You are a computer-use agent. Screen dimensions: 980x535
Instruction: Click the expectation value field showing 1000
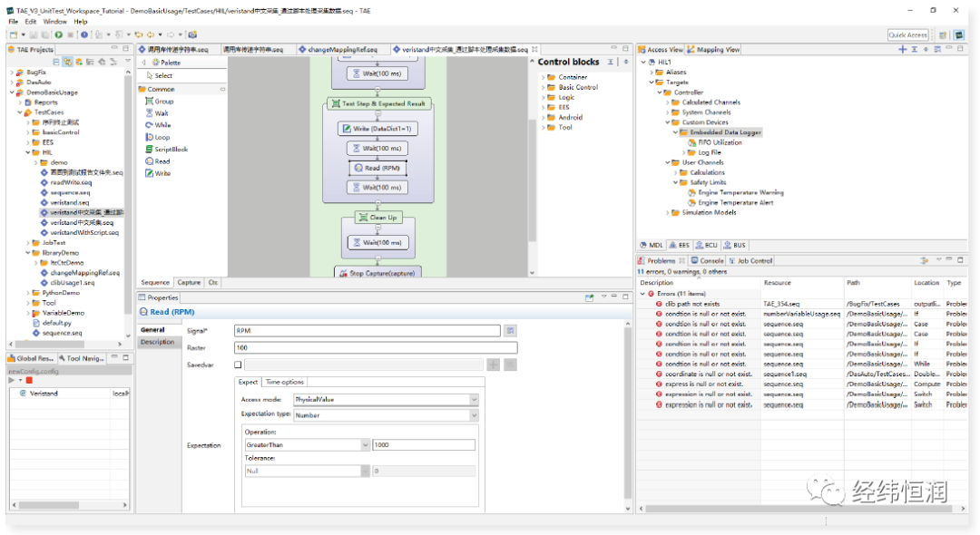click(x=424, y=445)
